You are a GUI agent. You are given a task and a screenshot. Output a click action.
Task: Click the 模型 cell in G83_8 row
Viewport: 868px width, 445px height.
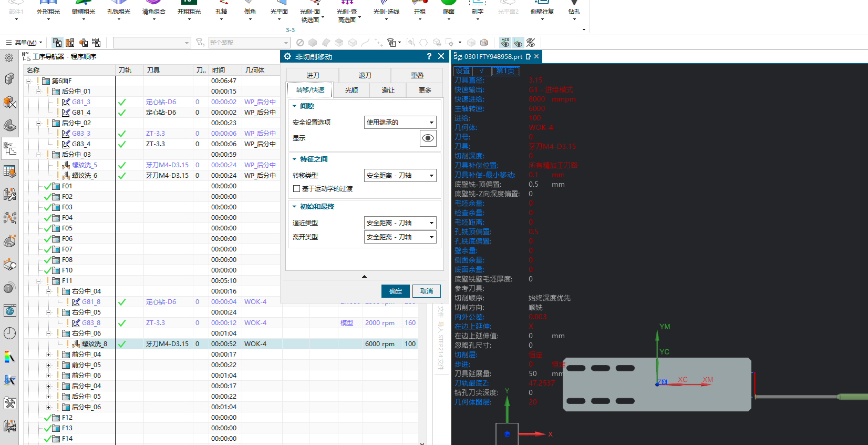click(347, 323)
